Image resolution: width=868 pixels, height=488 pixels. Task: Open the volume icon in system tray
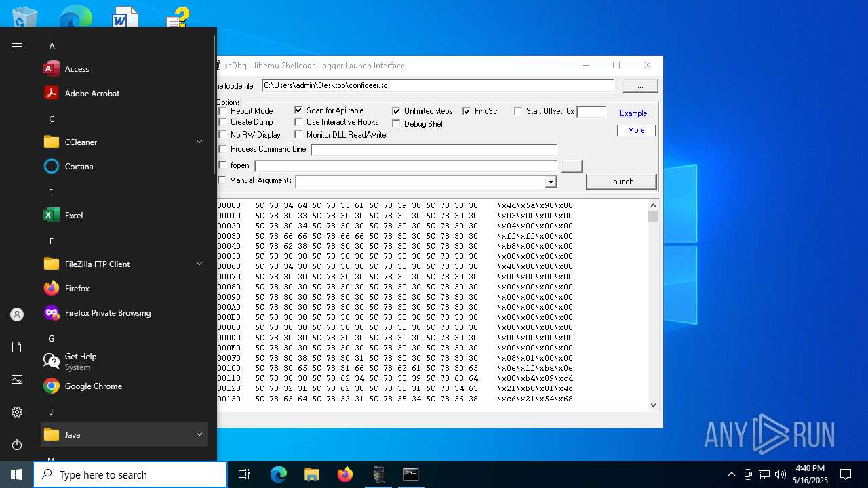pyautogui.click(x=781, y=474)
